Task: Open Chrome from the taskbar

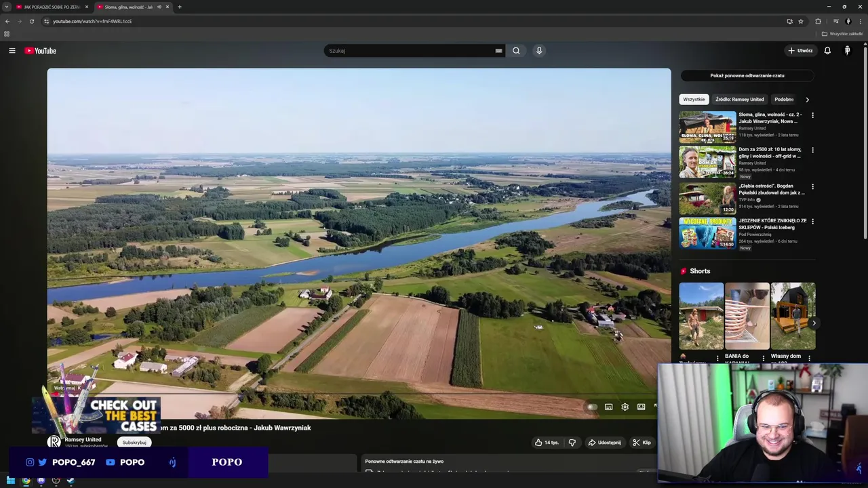Action: (26, 481)
